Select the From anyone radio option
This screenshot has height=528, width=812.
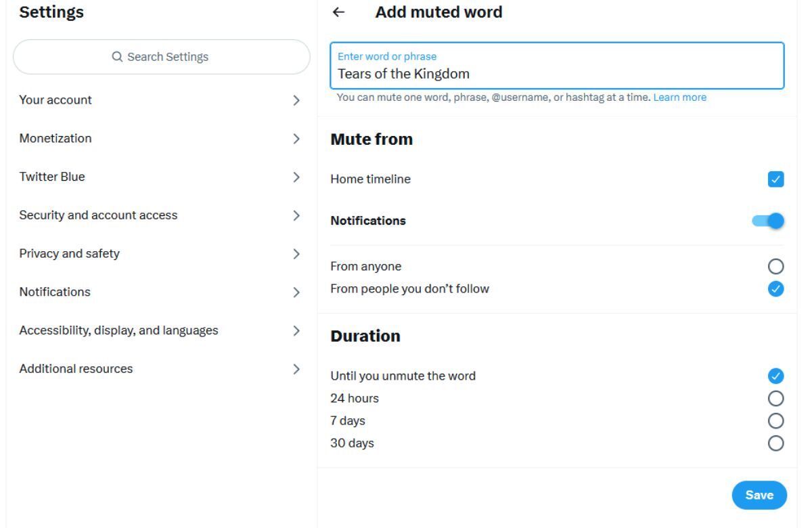pyautogui.click(x=776, y=266)
